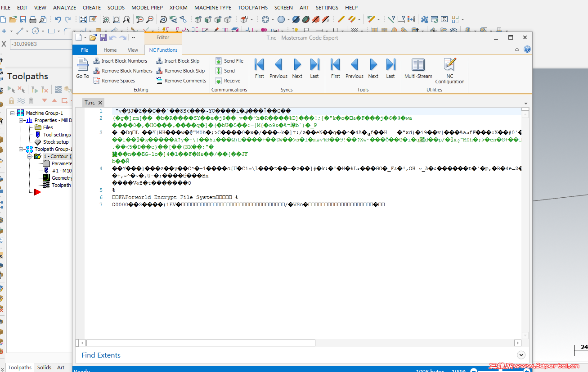
Task: Collapse the 1 - Contour operation node
Action: tap(29, 156)
